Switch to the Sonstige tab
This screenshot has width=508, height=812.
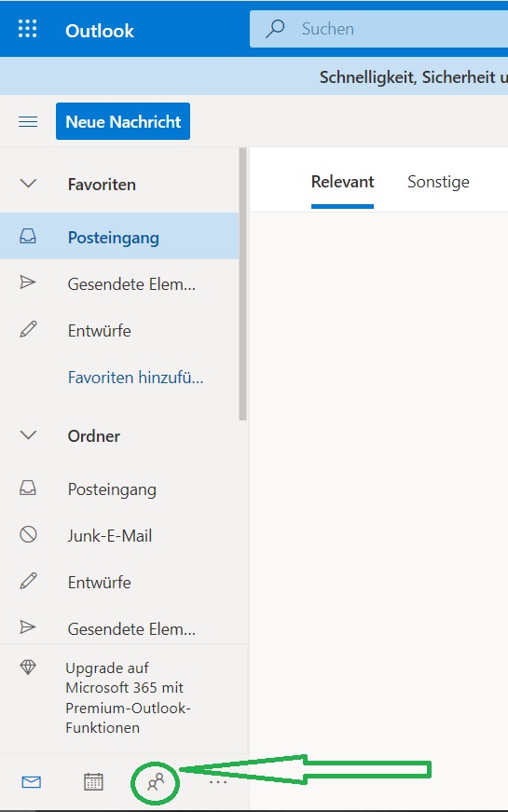coord(438,182)
